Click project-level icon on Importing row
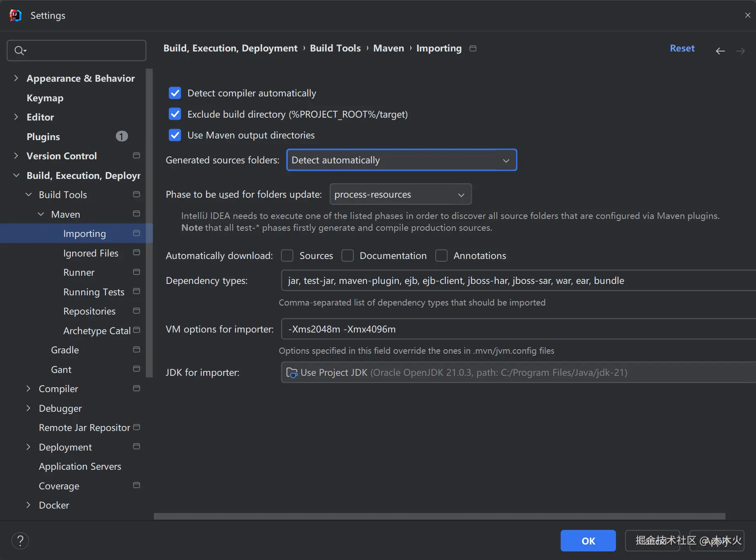The width and height of the screenshot is (756, 560). coord(136,233)
